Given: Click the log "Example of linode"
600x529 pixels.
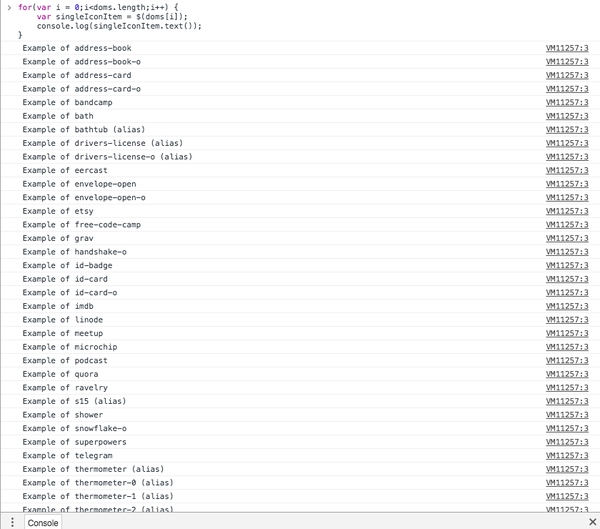Looking at the screenshot, I should 62,320.
